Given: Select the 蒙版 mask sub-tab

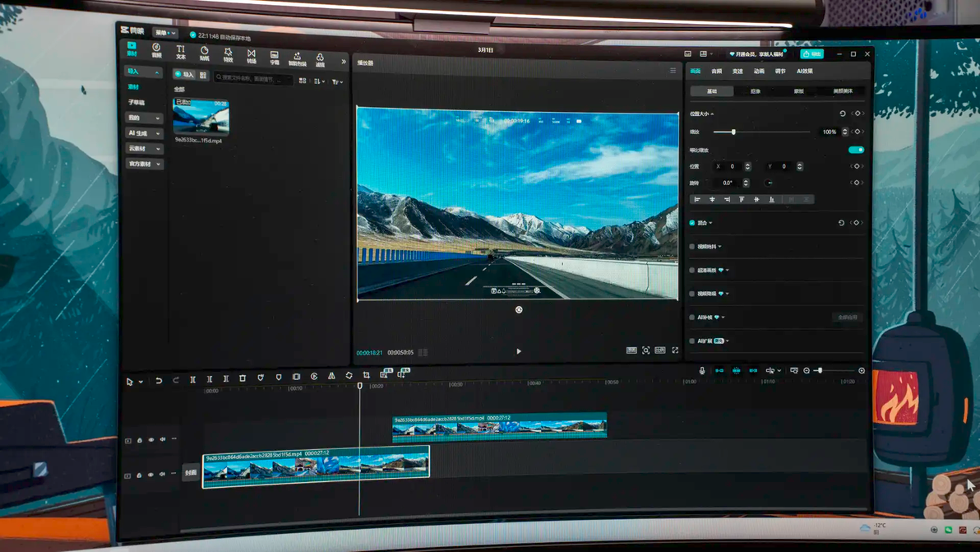Looking at the screenshot, I should (799, 91).
